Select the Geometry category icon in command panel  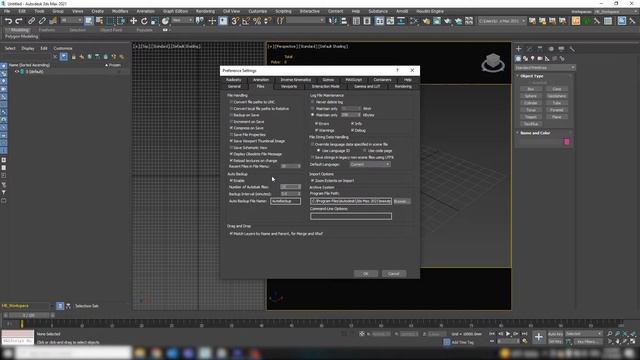click(518, 59)
